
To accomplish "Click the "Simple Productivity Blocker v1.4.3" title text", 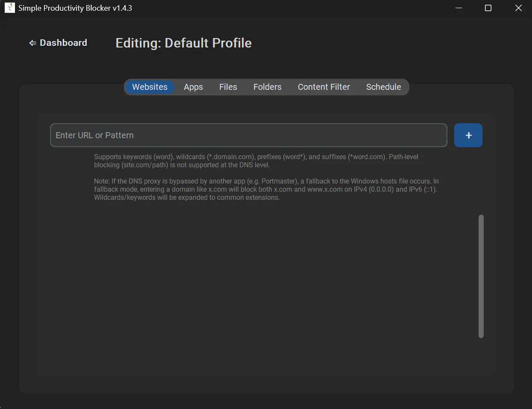I will [75, 8].
